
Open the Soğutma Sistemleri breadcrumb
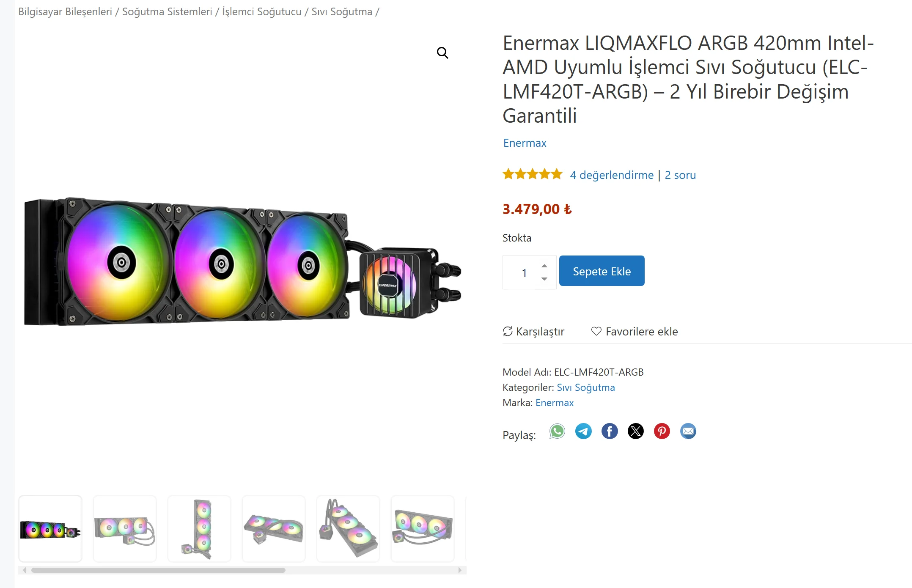tap(167, 12)
